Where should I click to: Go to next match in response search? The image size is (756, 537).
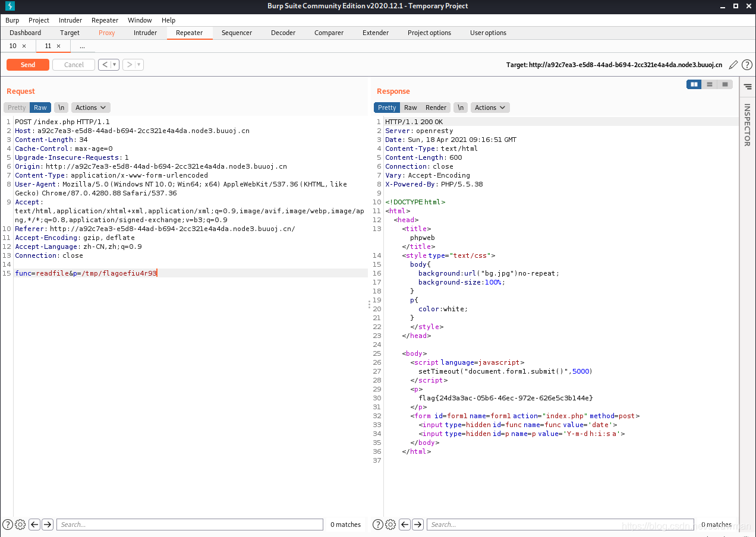[x=418, y=525]
